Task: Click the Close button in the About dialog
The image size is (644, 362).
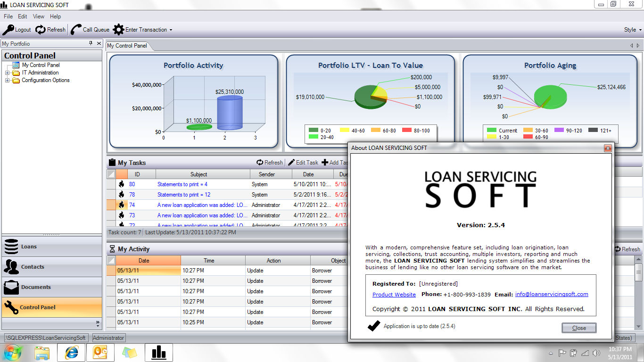Action: 579,328
